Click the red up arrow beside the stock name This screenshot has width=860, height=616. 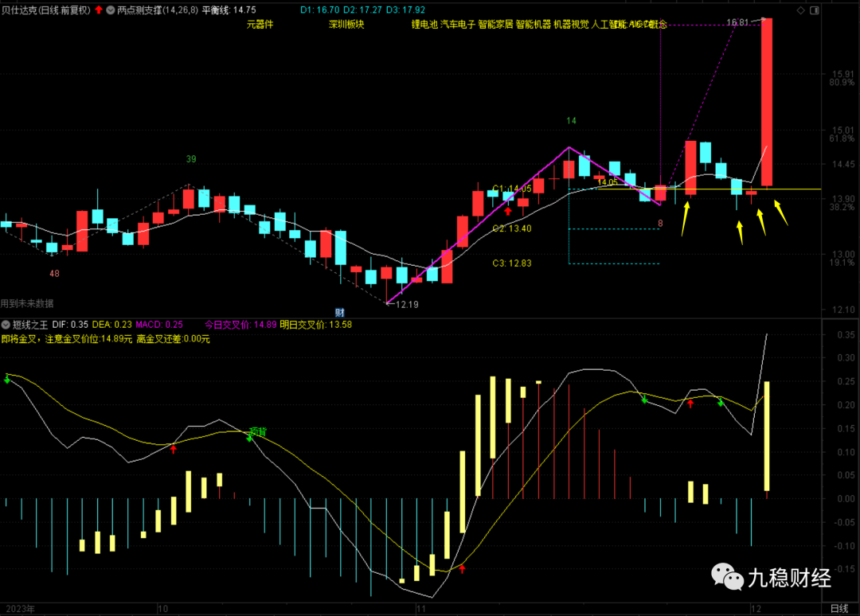[99, 10]
